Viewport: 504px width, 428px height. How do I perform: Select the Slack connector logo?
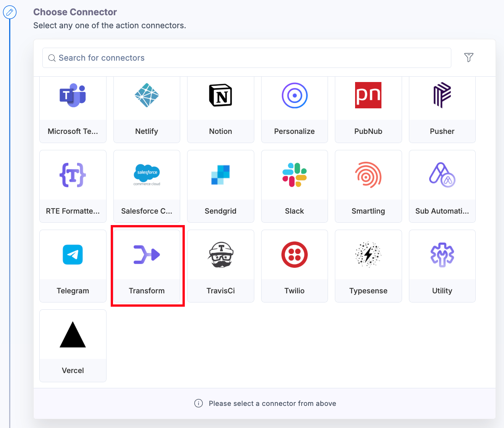pos(294,175)
